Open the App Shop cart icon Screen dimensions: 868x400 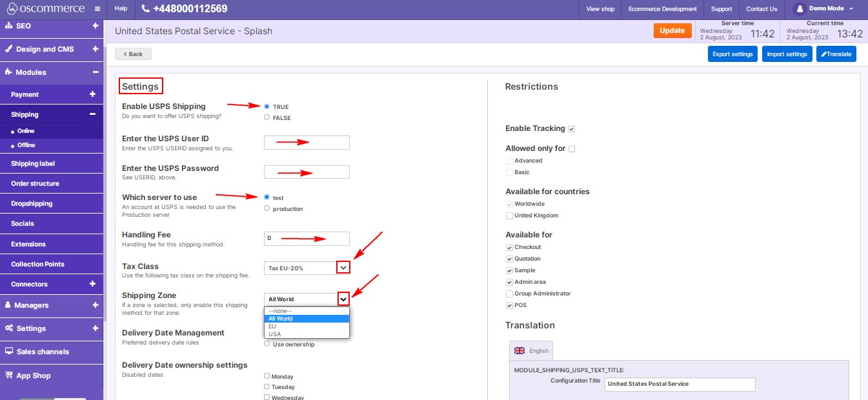pos(9,375)
